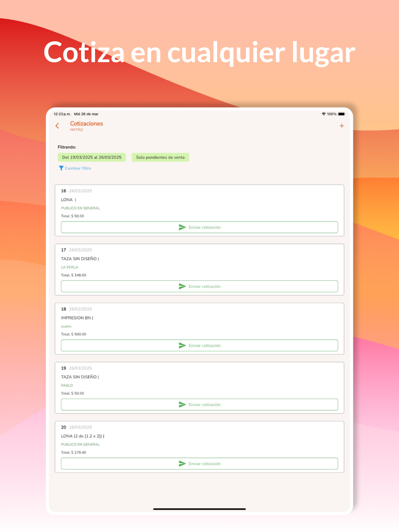Click 'Total: $ 500.00' text
Viewport: 399px width, 532px height.
click(x=73, y=334)
